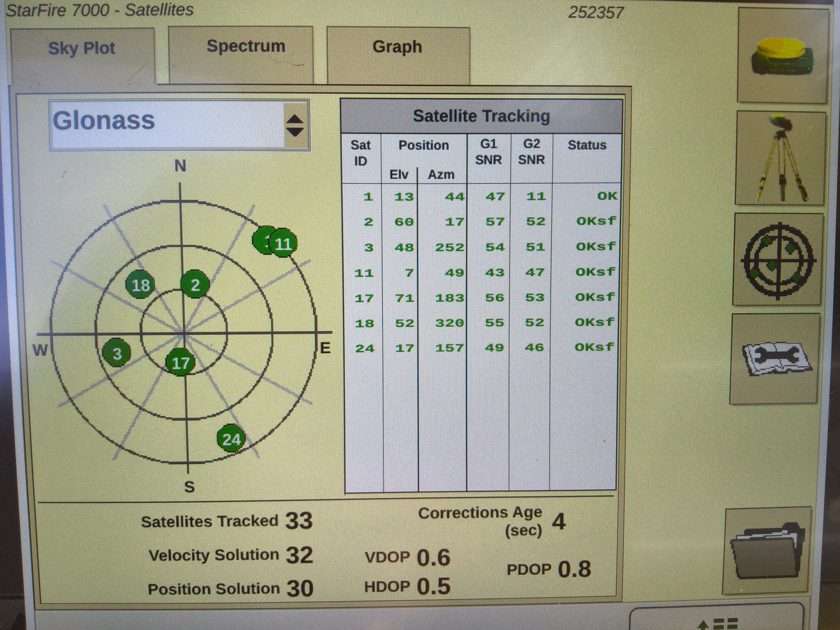Select satellite 3 on the sky plot
The width and height of the screenshot is (840, 630).
(x=117, y=353)
